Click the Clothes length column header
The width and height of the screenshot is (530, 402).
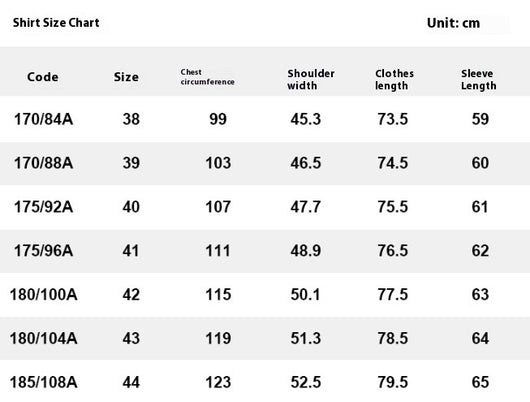pos(394,79)
